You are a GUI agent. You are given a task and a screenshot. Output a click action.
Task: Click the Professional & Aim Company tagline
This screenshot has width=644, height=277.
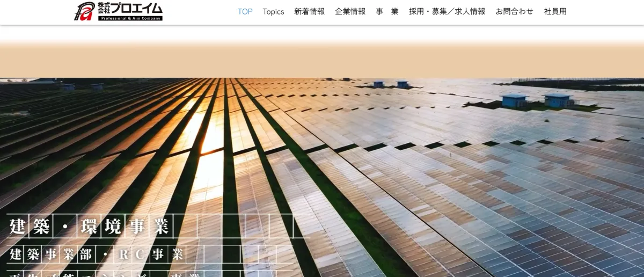click(x=130, y=18)
